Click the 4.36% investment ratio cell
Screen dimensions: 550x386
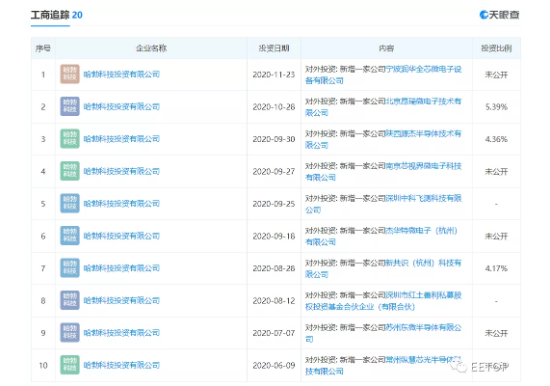(496, 139)
